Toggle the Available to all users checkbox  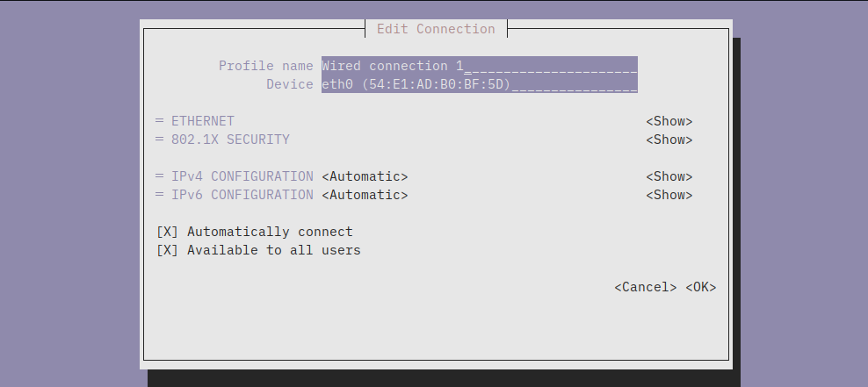pyautogui.click(x=167, y=250)
